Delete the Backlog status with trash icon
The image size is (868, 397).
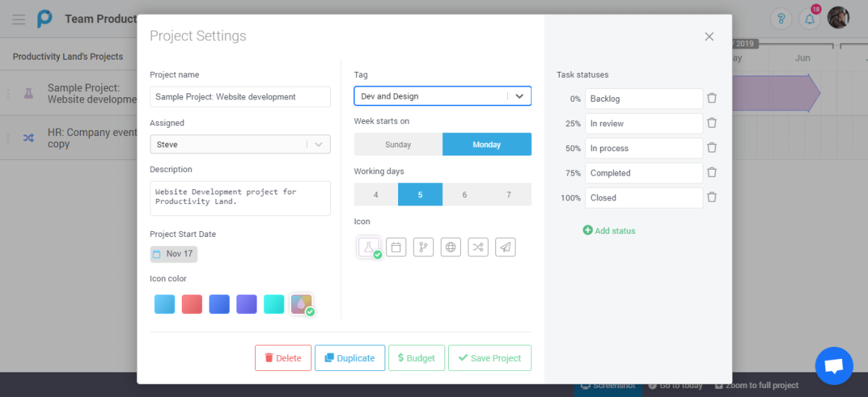(712, 99)
